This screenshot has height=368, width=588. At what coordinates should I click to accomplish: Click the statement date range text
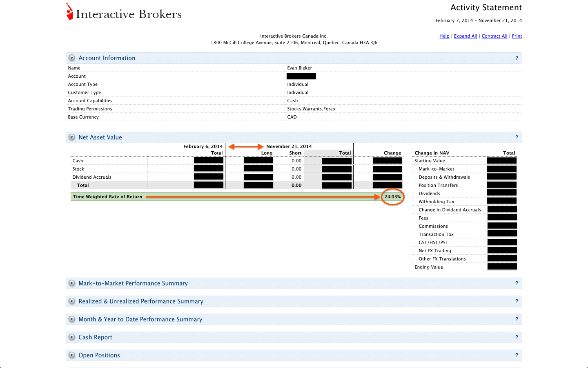click(479, 20)
